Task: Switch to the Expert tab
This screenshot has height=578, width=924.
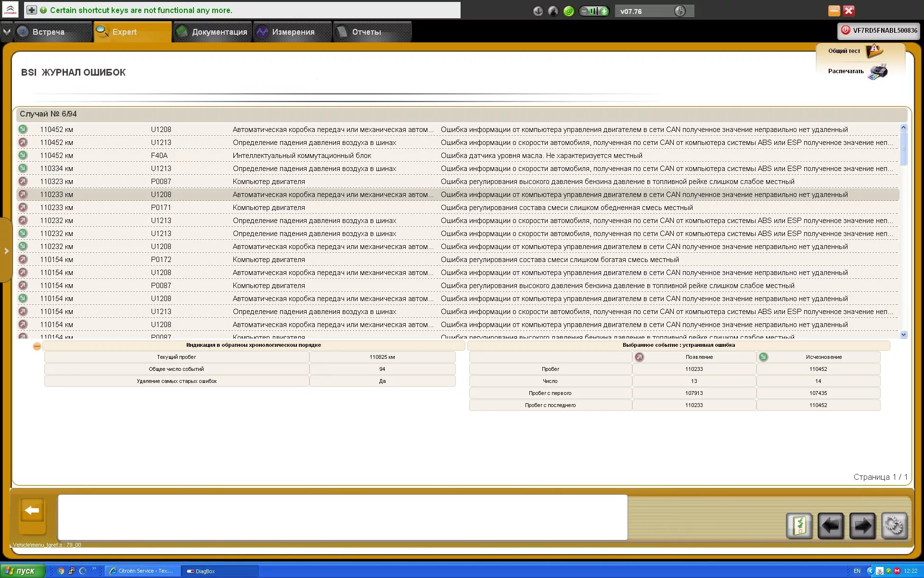Action: 132,32
